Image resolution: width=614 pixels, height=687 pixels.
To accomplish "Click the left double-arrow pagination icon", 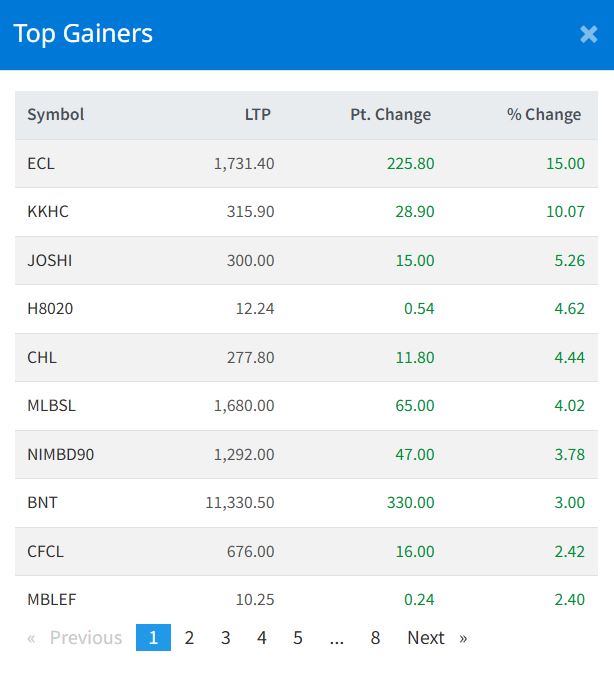I will point(31,638).
